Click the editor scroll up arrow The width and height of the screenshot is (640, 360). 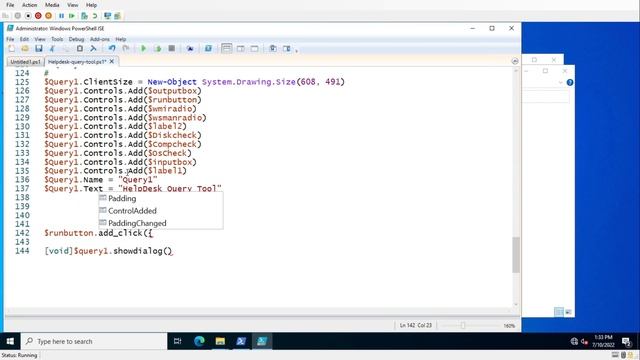click(x=516, y=71)
